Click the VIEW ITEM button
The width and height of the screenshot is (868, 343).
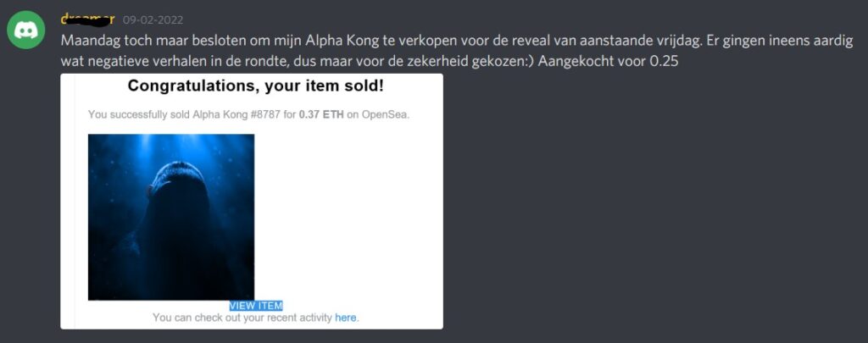[x=256, y=305]
